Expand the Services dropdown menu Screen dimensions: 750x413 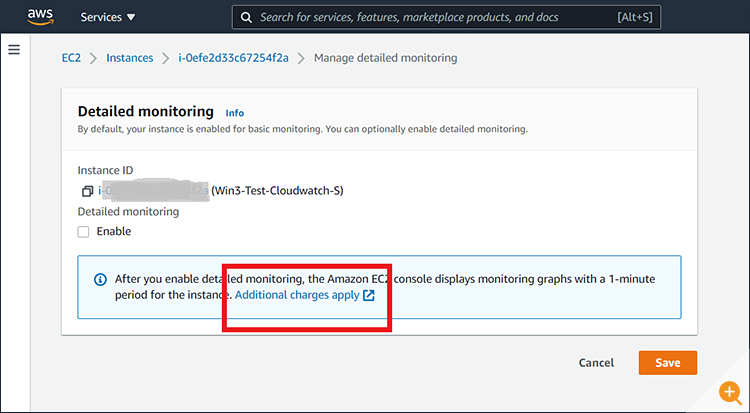107,17
